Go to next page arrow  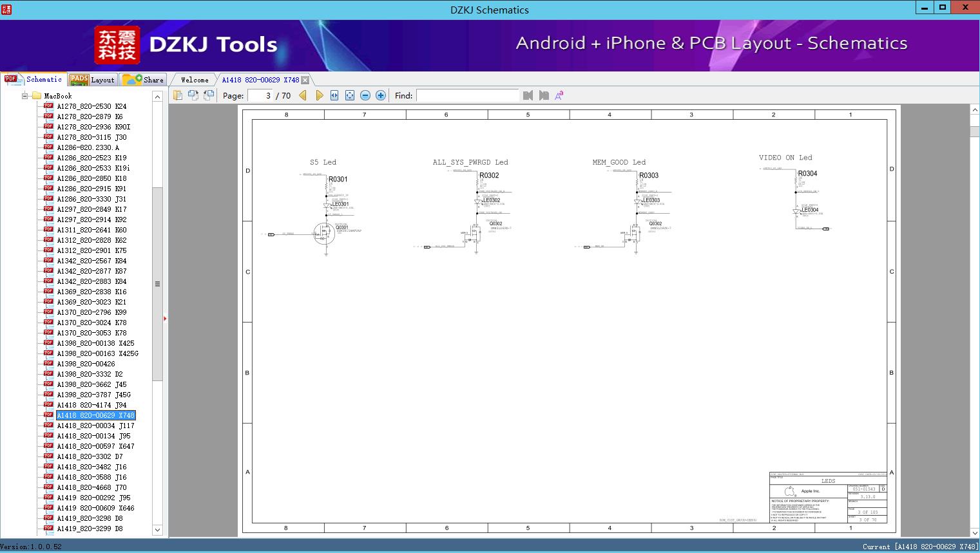(319, 95)
